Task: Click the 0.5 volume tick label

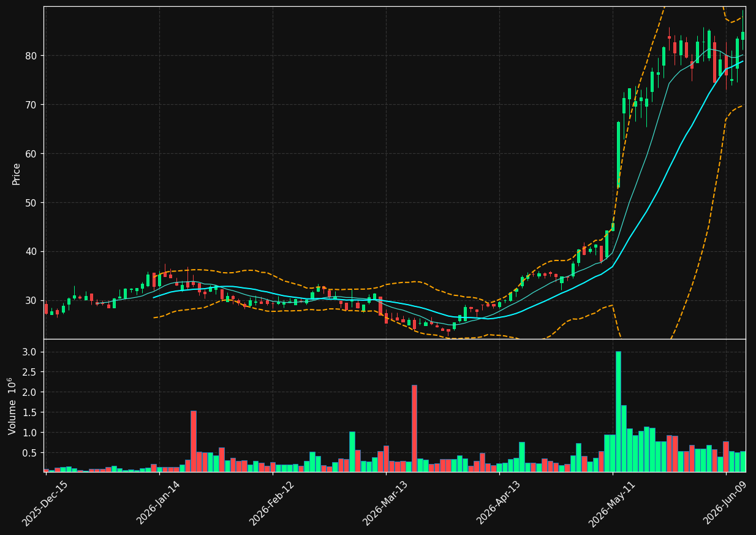Action: (x=30, y=453)
